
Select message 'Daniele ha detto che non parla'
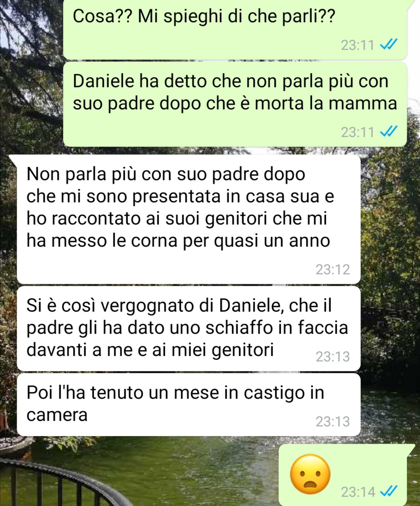[235, 104]
